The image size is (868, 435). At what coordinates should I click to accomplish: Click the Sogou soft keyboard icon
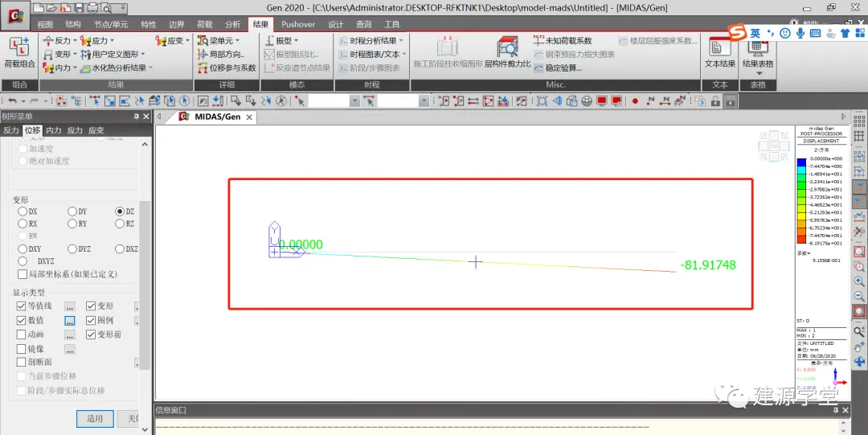pyautogui.click(x=815, y=33)
